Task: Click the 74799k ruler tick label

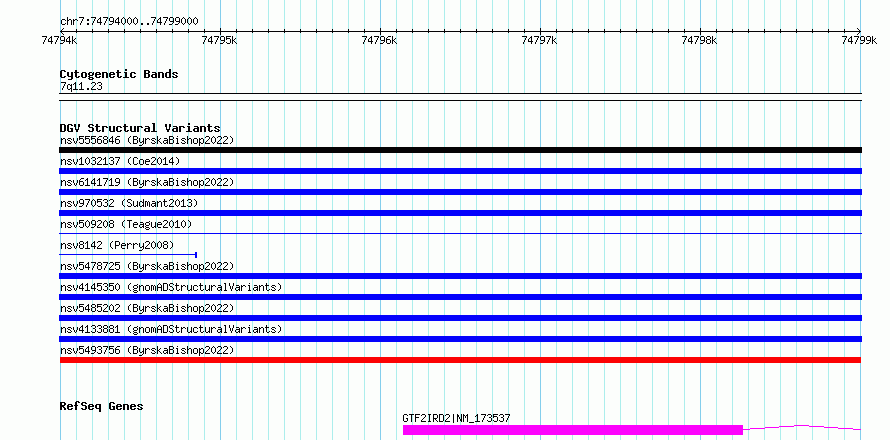Action: 860,40
